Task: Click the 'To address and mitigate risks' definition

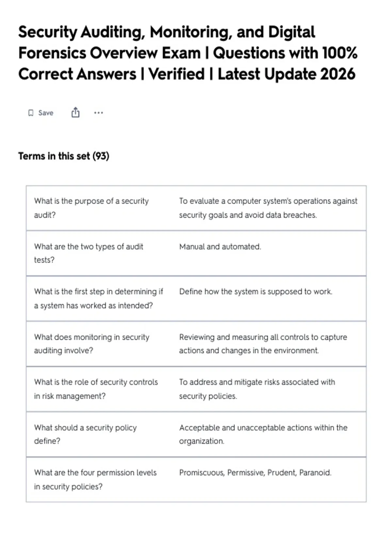Action: (257, 389)
